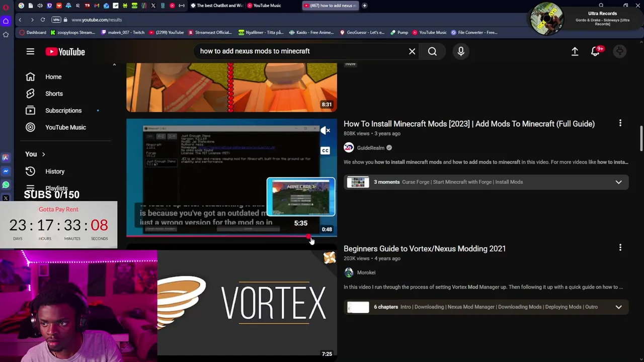Open the account avatar menu

[x=620, y=51]
